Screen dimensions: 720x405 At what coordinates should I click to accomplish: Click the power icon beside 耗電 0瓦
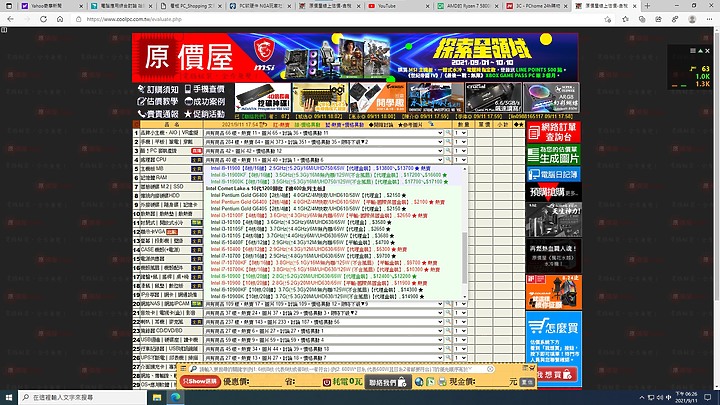[x=327, y=382]
